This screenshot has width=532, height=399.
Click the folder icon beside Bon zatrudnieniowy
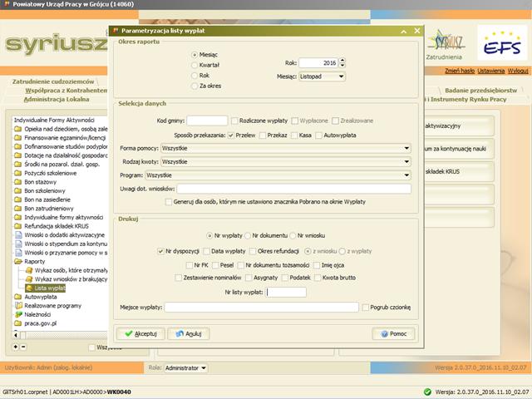pyautogui.click(x=18, y=209)
